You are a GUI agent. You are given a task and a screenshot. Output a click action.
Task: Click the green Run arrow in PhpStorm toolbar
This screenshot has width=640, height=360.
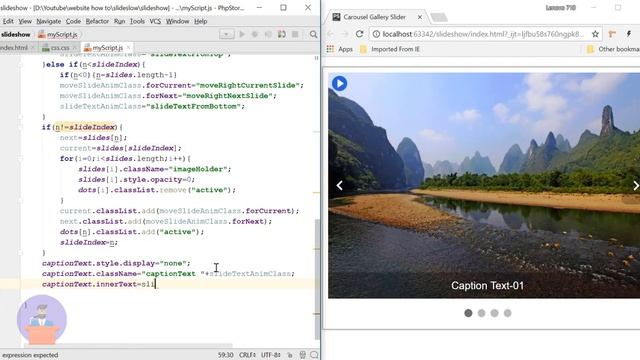coord(242,34)
